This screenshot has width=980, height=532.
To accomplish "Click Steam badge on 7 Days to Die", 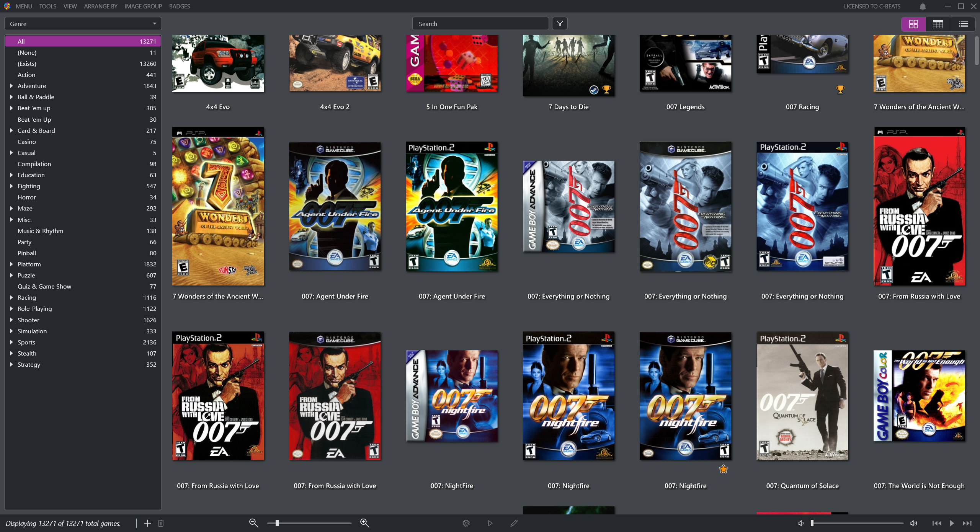I will pyautogui.click(x=594, y=90).
